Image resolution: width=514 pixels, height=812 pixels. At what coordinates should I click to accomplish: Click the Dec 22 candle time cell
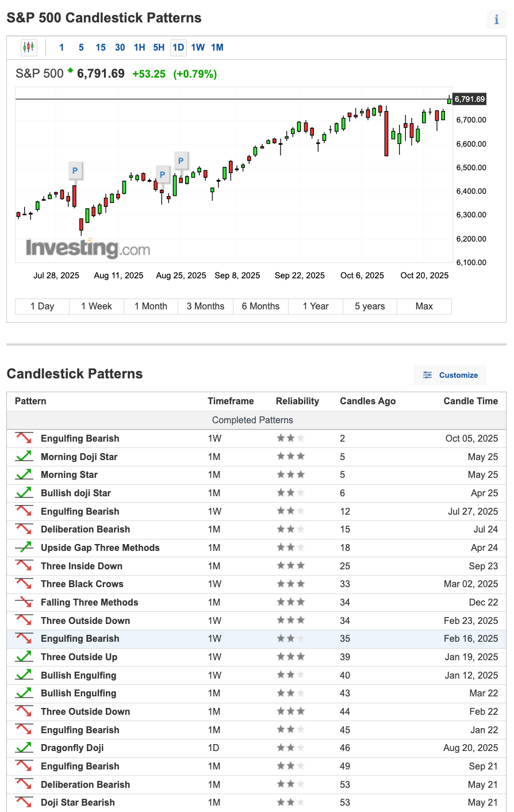(484, 602)
